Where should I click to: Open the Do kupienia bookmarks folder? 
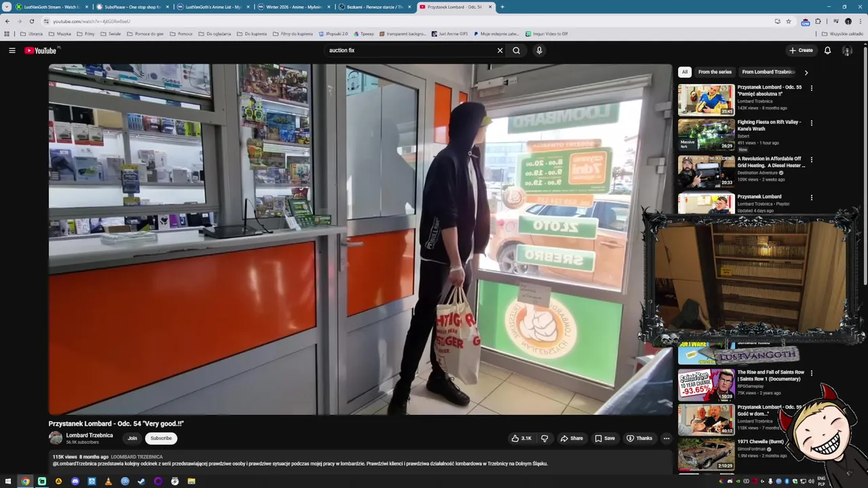[x=252, y=33]
